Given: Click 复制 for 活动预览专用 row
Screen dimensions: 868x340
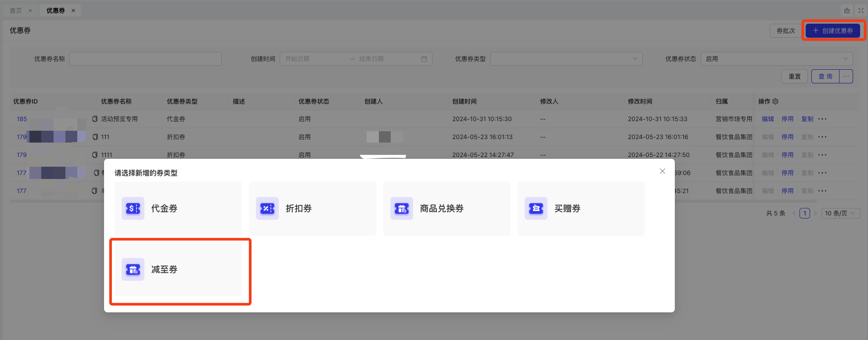Looking at the screenshot, I should tap(807, 119).
